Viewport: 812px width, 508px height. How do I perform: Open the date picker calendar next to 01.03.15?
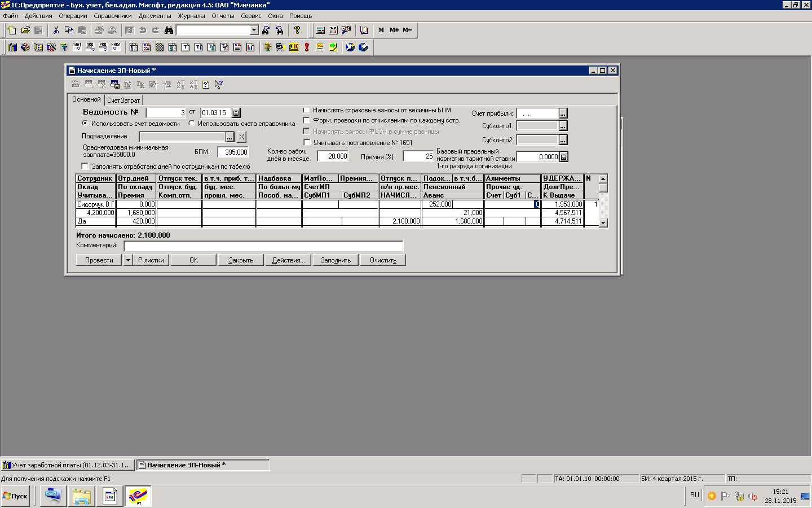[x=236, y=113]
